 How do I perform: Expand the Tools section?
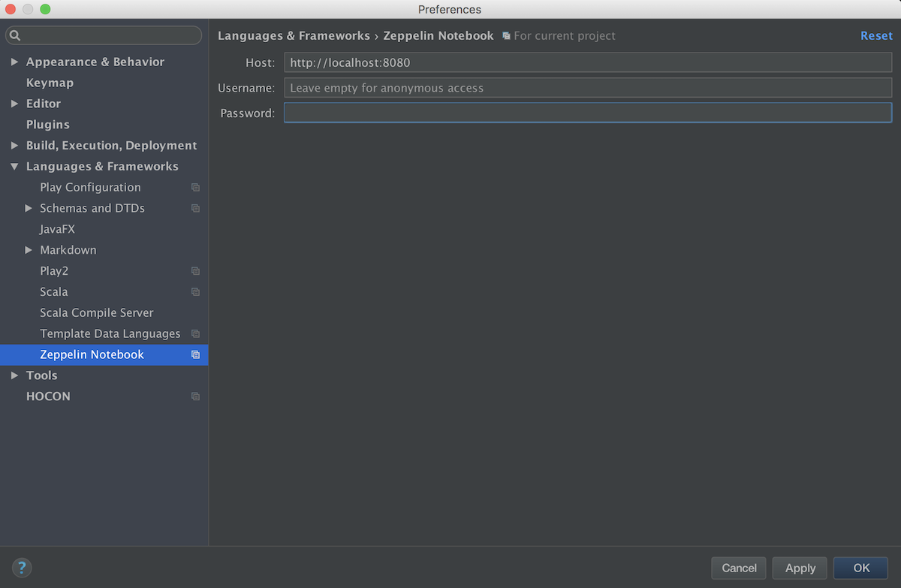pyautogui.click(x=14, y=375)
